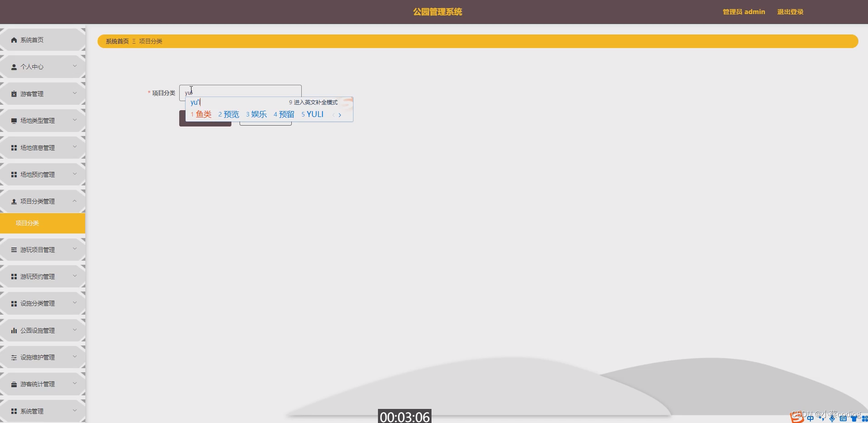Click the grid icon beside 设施分类管理
Screen dimensions: 868x423
14,303
